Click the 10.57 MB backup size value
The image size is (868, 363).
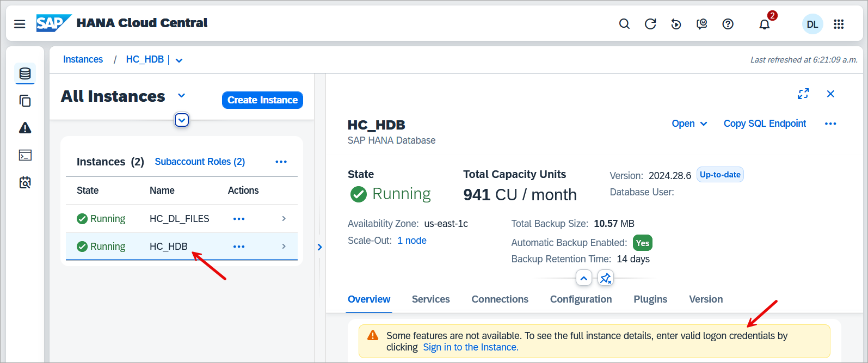(x=614, y=224)
